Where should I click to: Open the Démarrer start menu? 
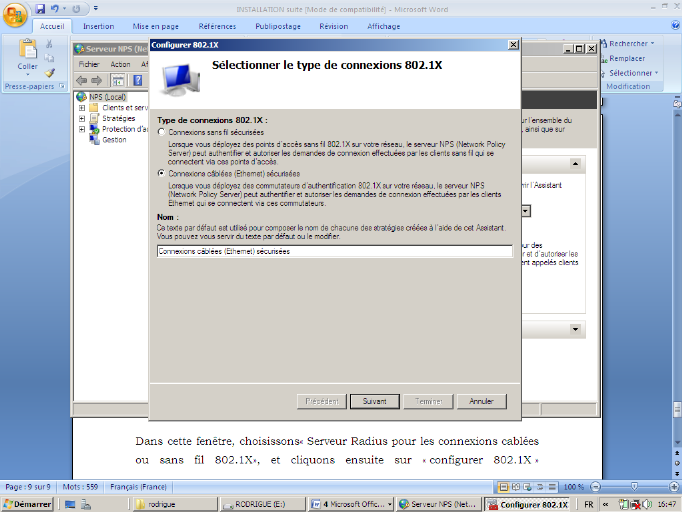27,504
